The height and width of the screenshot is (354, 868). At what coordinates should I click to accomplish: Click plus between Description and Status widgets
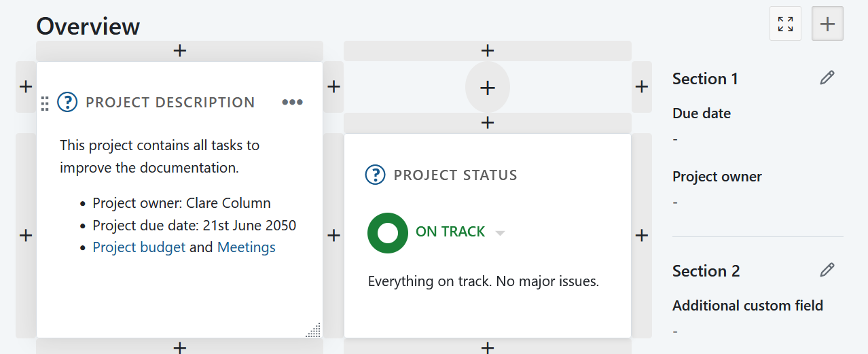click(x=333, y=236)
